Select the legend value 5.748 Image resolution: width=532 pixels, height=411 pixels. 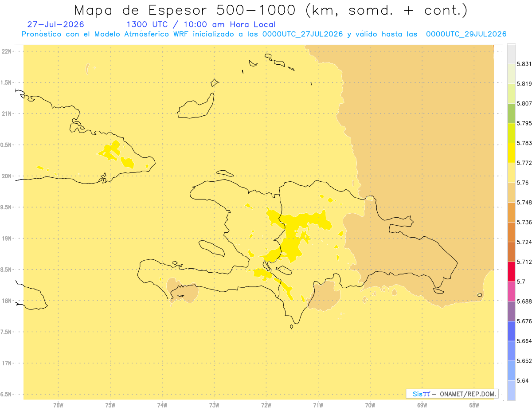click(x=524, y=202)
